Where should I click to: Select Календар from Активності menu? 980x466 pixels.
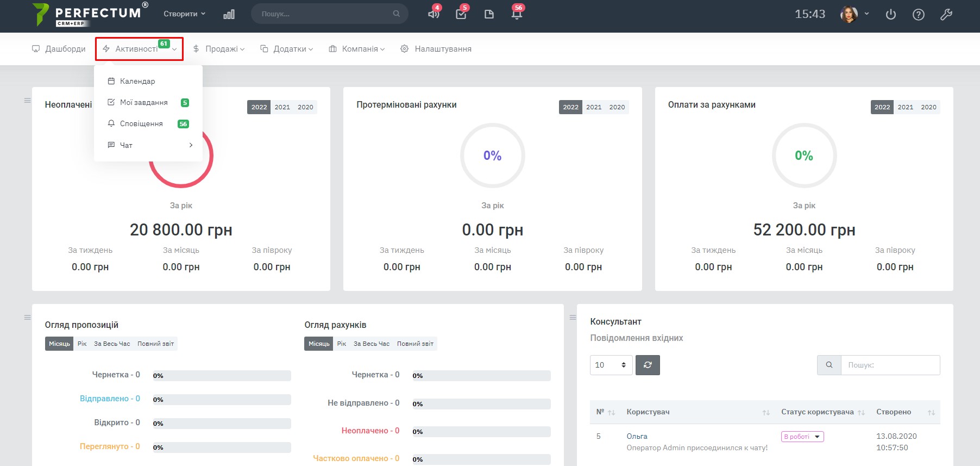[x=137, y=81]
